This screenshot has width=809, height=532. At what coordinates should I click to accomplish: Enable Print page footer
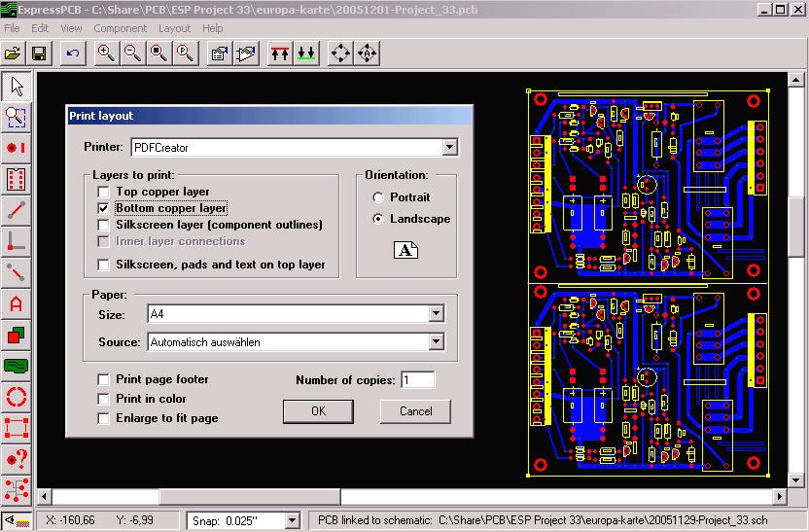pos(104,379)
